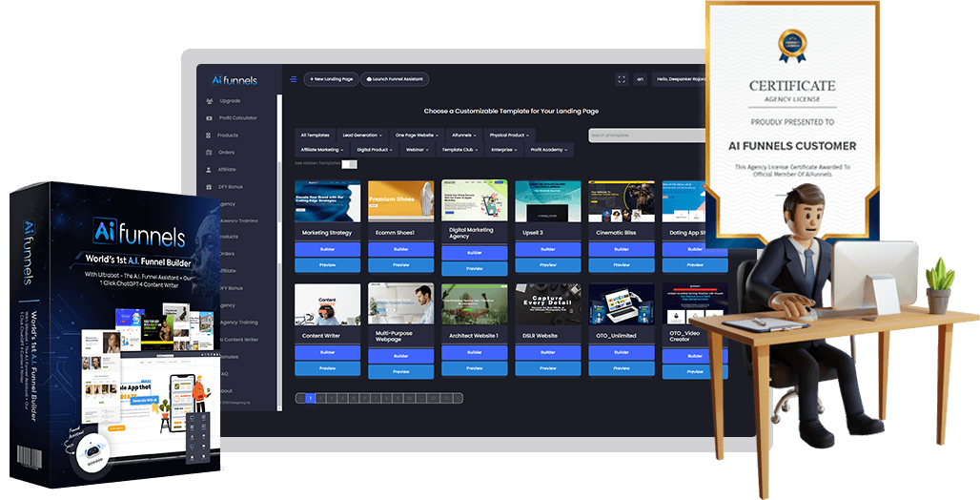Image resolution: width=980 pixels, height=500 pixels.
Task: Click Builder under Upsell 3
Action: click(x=548, y=249)
